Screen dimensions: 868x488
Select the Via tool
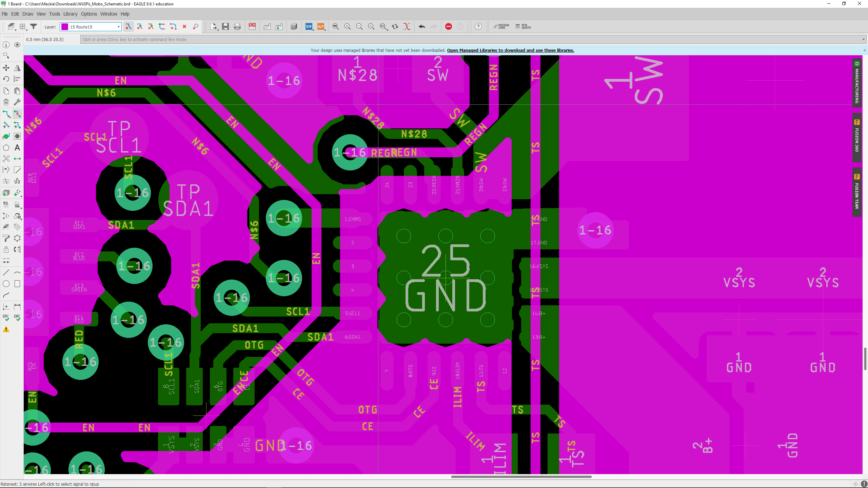coord(6,136)
